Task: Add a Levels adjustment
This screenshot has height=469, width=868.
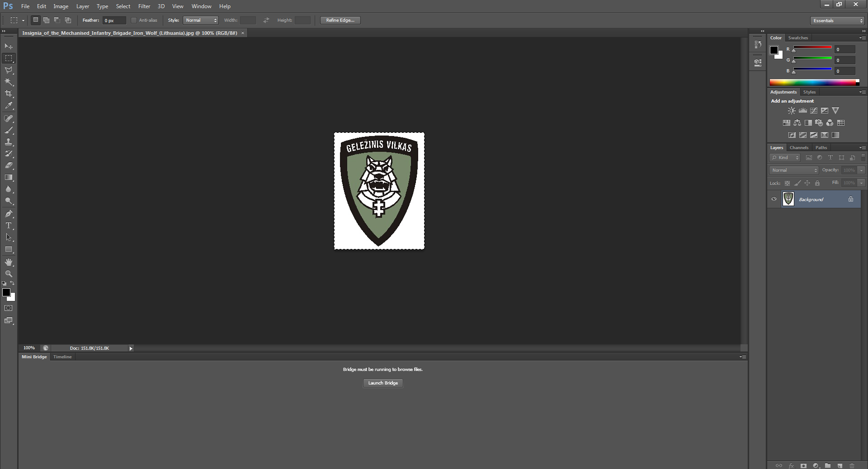Action: point(803,111)
